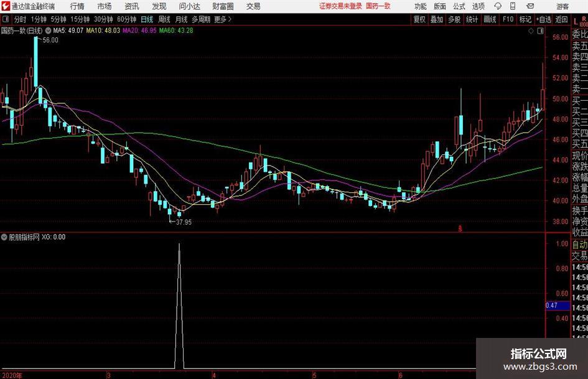Click the L toggle in right panel
Viewport: 588px width, 379px height.
pyautogui.click(x=576, y=22)
